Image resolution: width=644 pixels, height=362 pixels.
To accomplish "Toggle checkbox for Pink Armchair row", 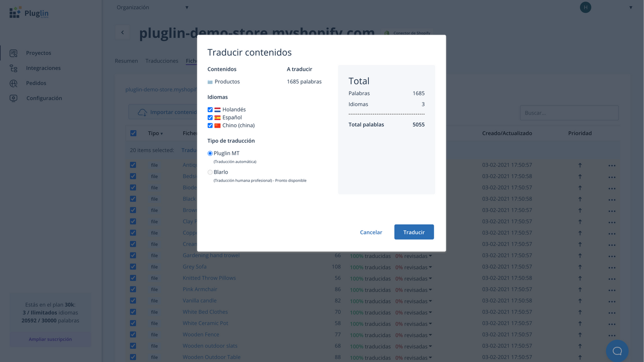I will coord(133,289).
